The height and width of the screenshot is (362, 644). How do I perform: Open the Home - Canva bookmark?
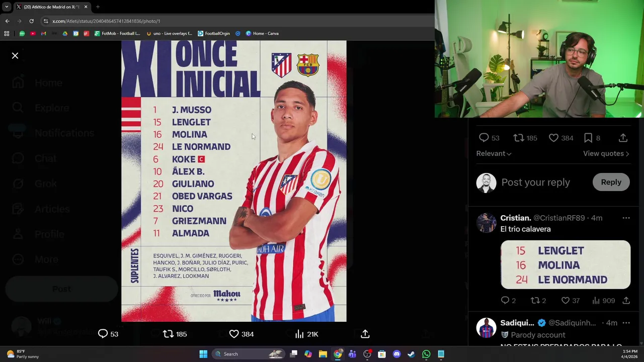262,34
